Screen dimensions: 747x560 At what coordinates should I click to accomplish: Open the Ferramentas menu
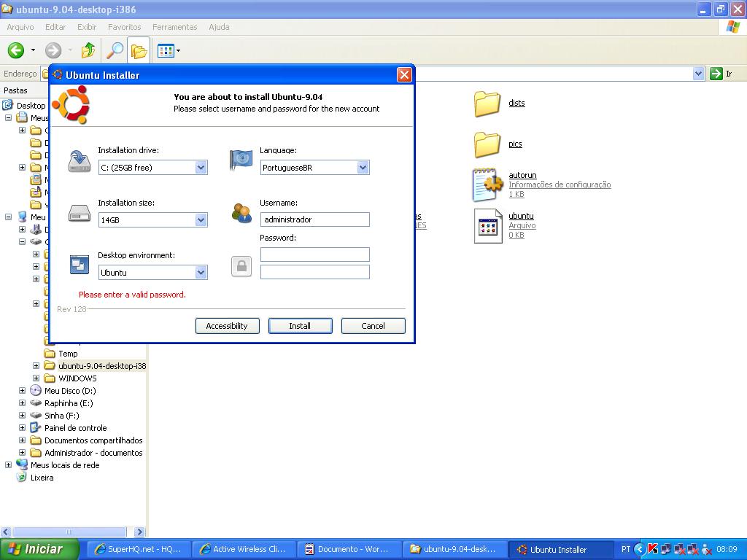[x=175, y=27]
